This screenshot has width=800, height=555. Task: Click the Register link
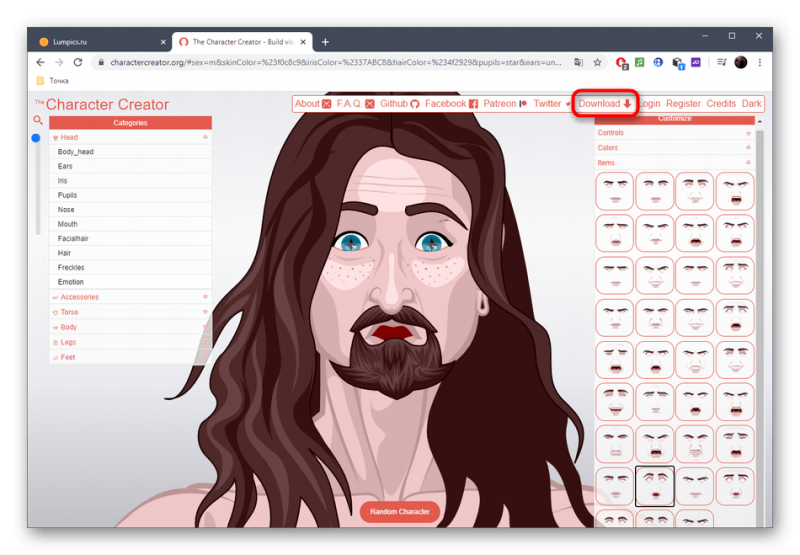683,104
